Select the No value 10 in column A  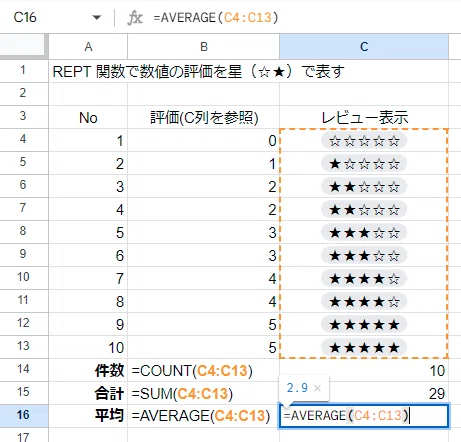tap(88, 347)
